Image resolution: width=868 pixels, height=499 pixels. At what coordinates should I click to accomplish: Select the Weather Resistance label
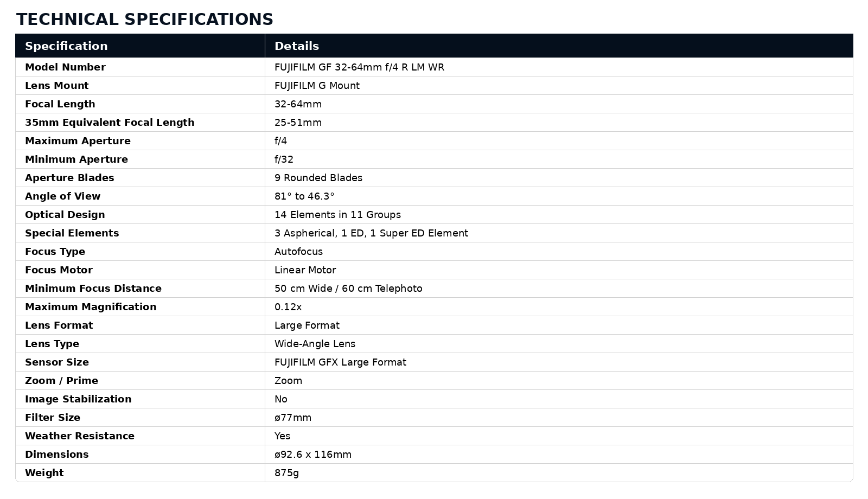pos(80,436)
